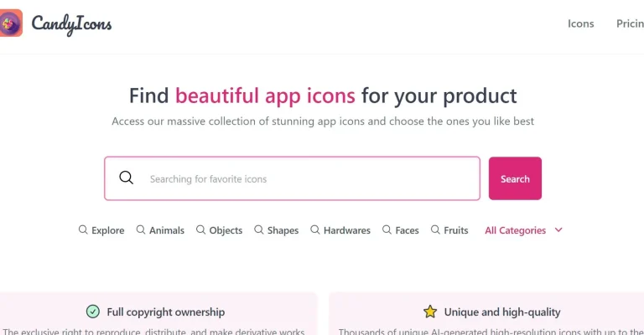Click the search icon beside Shapes
This screenshot has width=644, height=335.
point(259,229)
